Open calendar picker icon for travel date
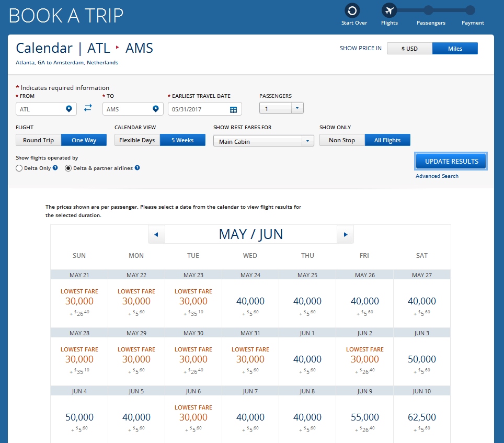504x443 pixels. click(x=233, y=109)
